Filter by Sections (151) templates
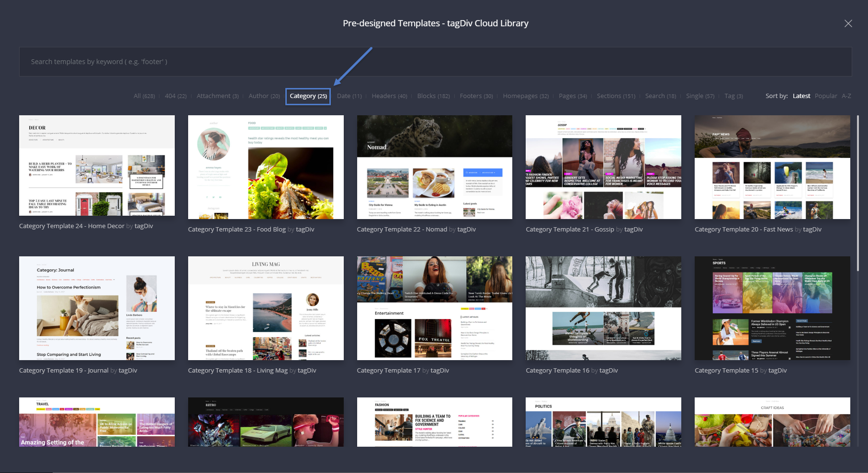This screenshot has height=473, width=868. 616,96
